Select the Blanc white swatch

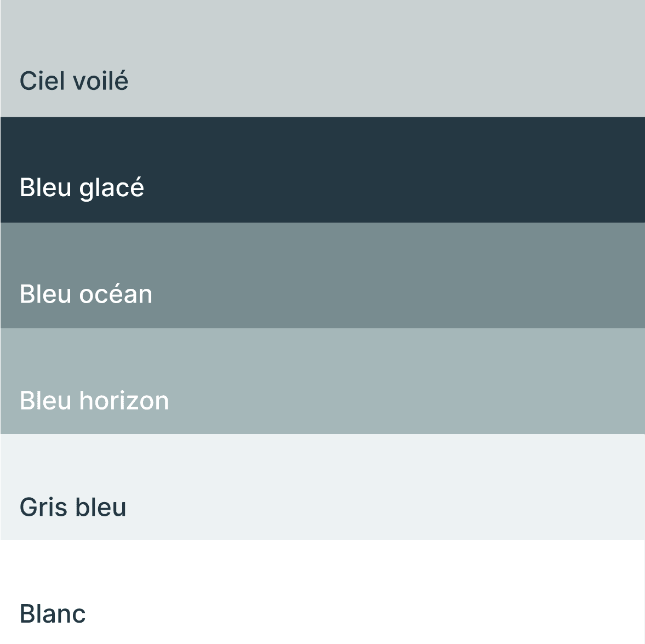pos(322,592)
